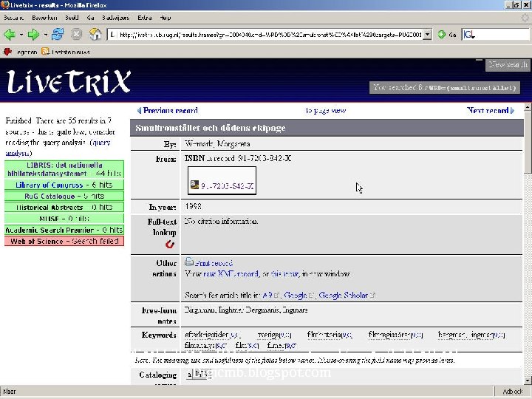This screenshot has width=532, height=399.
Task: Open the Bladwijzers menu
Action: tap(115, 18)
